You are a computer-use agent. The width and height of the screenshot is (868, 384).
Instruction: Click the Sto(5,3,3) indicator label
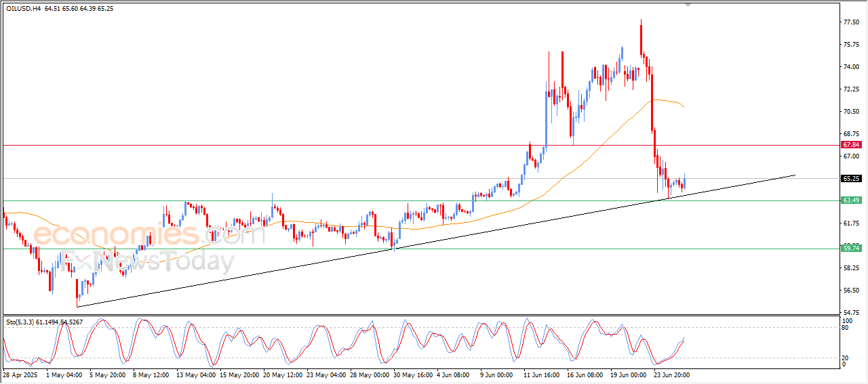tap(19, 322)
